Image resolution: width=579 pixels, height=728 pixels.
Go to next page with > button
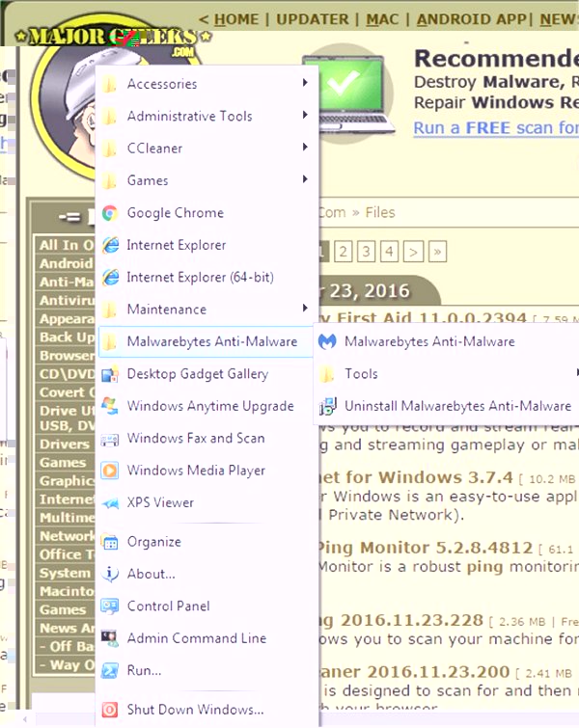click(x=413, y=252)
